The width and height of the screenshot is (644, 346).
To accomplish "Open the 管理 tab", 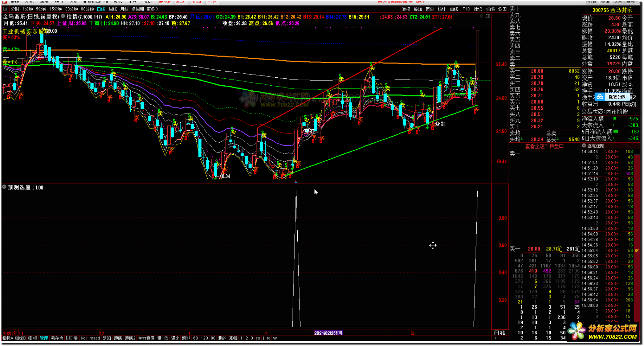I will pyautogui.click(x=44, y=338).
